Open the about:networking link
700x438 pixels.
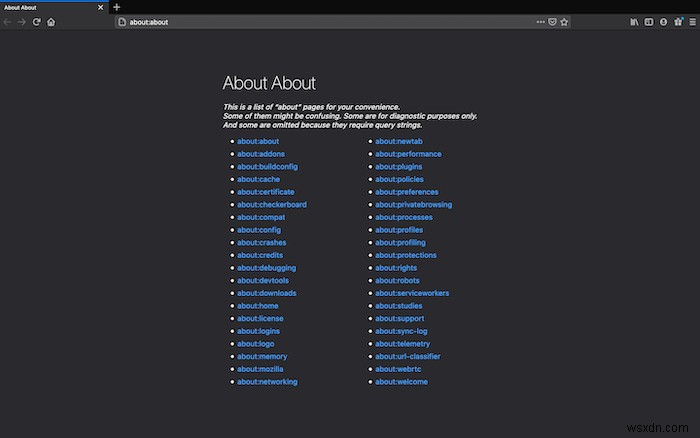(267, 382)
